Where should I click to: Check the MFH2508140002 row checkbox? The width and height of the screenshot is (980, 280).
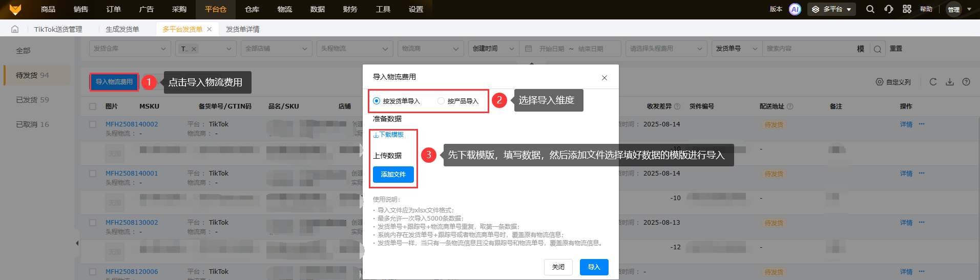(93, 124)
